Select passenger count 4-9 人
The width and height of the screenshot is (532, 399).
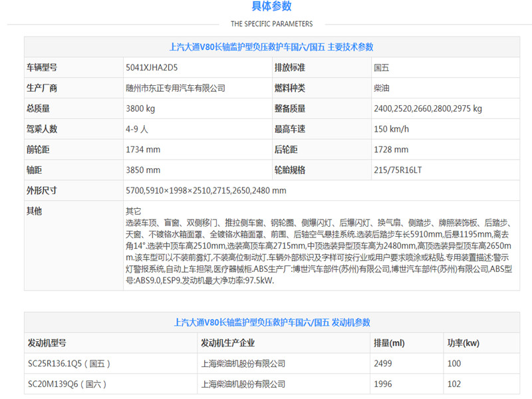(x=137, y=129)
